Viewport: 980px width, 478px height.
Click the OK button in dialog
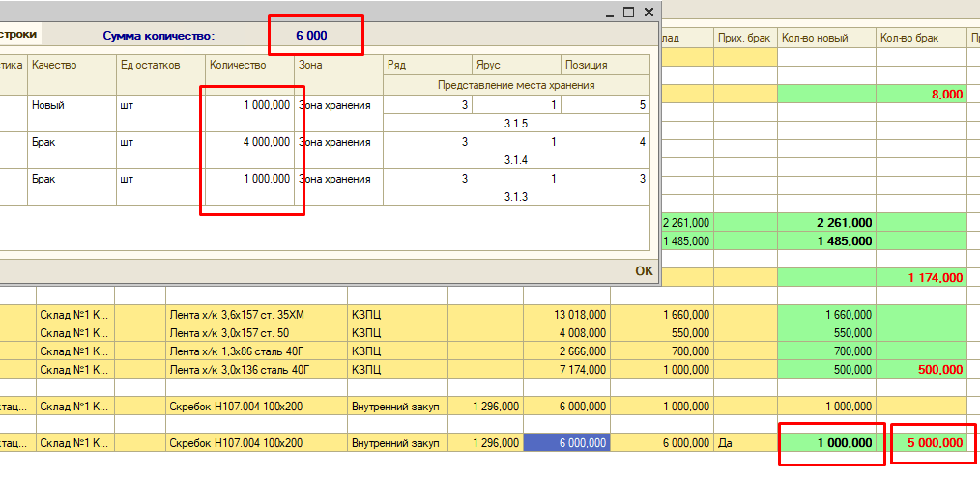(x=644, y=270)
